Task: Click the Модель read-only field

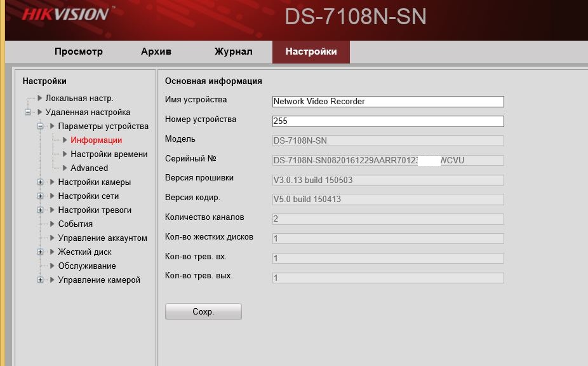Action: [388, 141]
